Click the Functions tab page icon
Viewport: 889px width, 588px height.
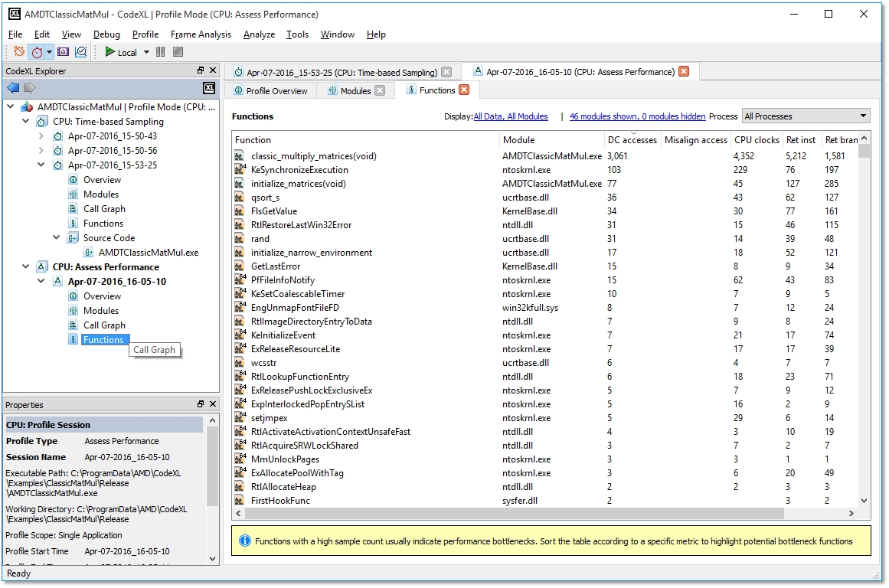(x=411, y=90)
